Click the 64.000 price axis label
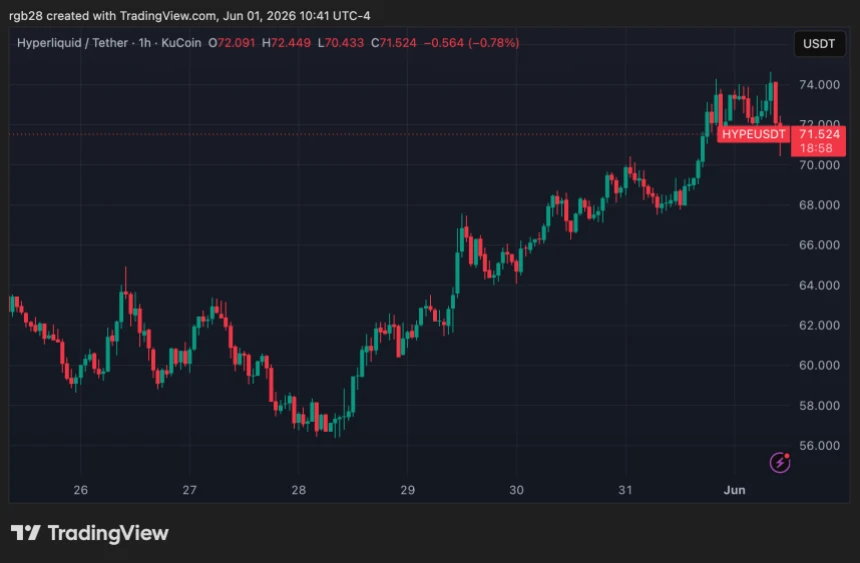The height and width of the screenshot is (563, 860). click(819, 285)
